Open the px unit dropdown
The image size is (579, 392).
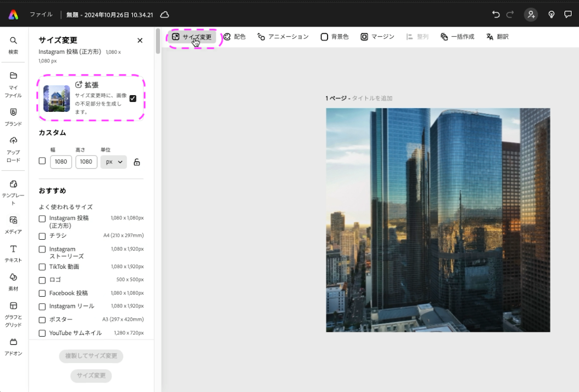tap(113, 162)
